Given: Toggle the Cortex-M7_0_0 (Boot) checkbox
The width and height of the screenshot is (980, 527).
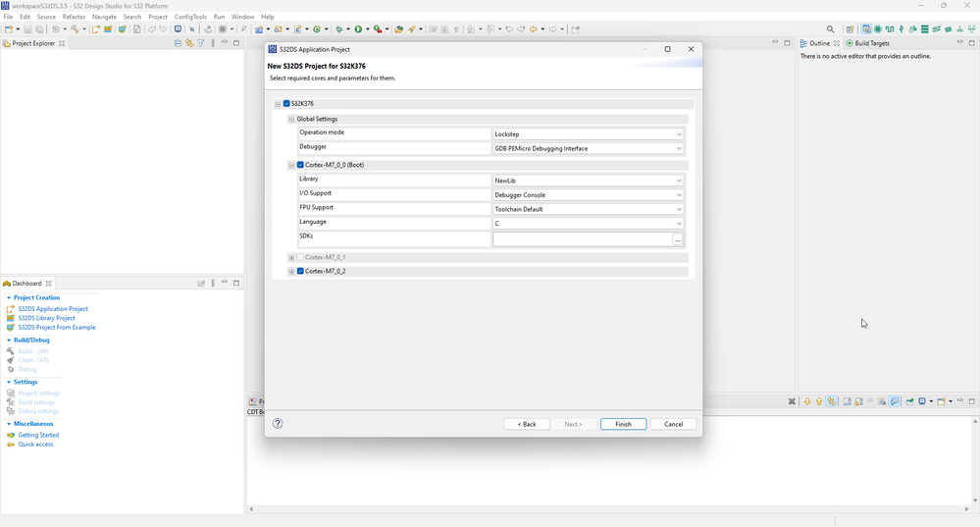Looking at the screenshot, I should tap(300, 165).
